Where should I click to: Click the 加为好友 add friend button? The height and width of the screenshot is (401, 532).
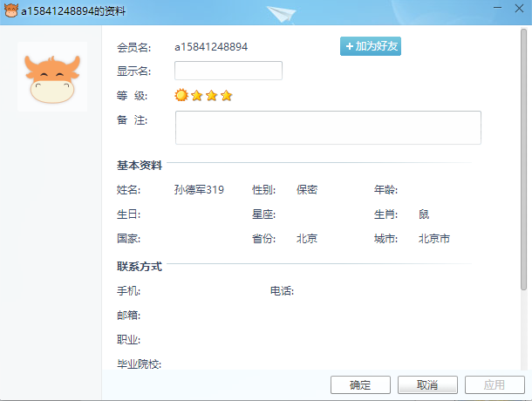pos(371,46)
